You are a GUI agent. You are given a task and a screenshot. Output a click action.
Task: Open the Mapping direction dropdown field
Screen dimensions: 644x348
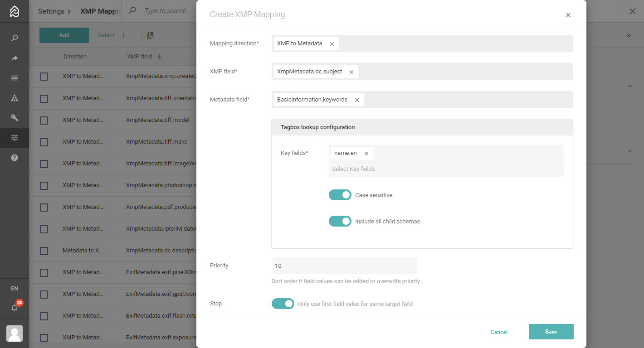(x=454, y=43)
